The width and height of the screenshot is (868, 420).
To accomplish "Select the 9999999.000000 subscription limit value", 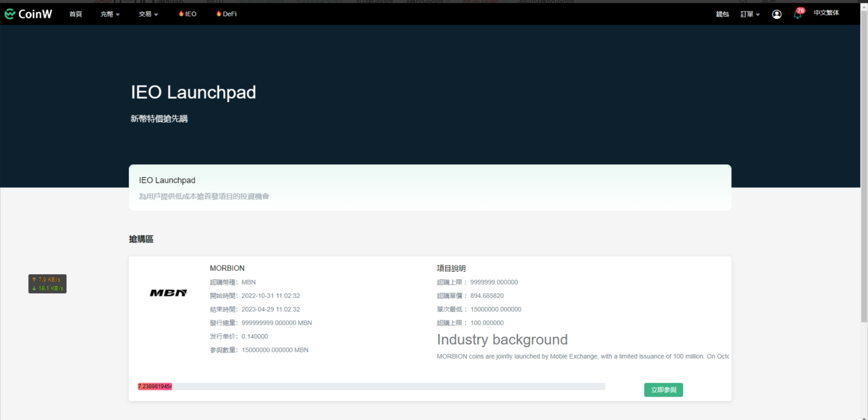I will pos(494,282).
